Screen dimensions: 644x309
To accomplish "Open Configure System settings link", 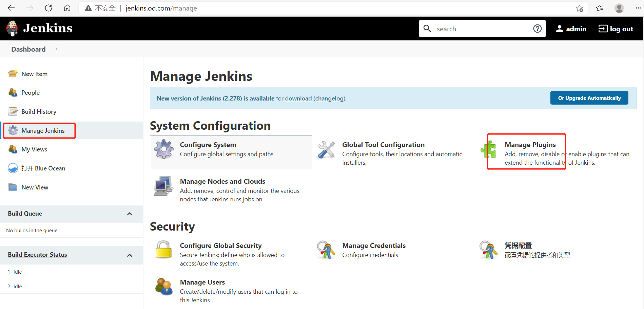I will [208, 145].
